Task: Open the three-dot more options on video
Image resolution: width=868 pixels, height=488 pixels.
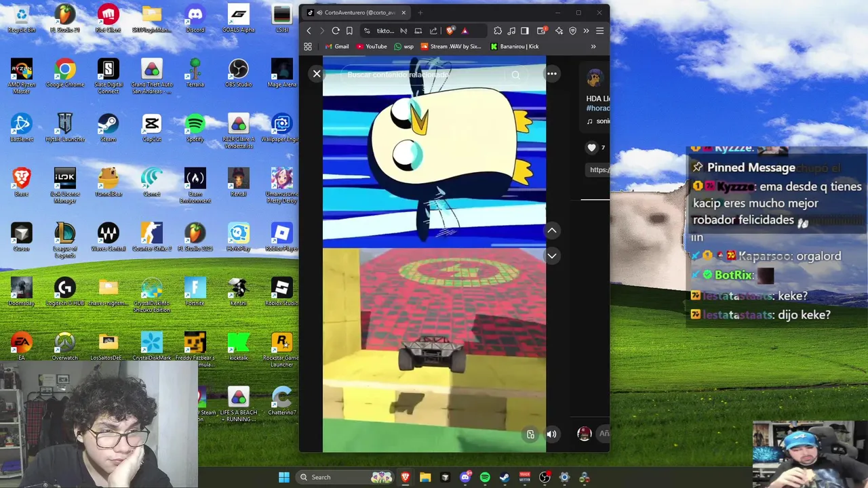Action: [552, 74]
